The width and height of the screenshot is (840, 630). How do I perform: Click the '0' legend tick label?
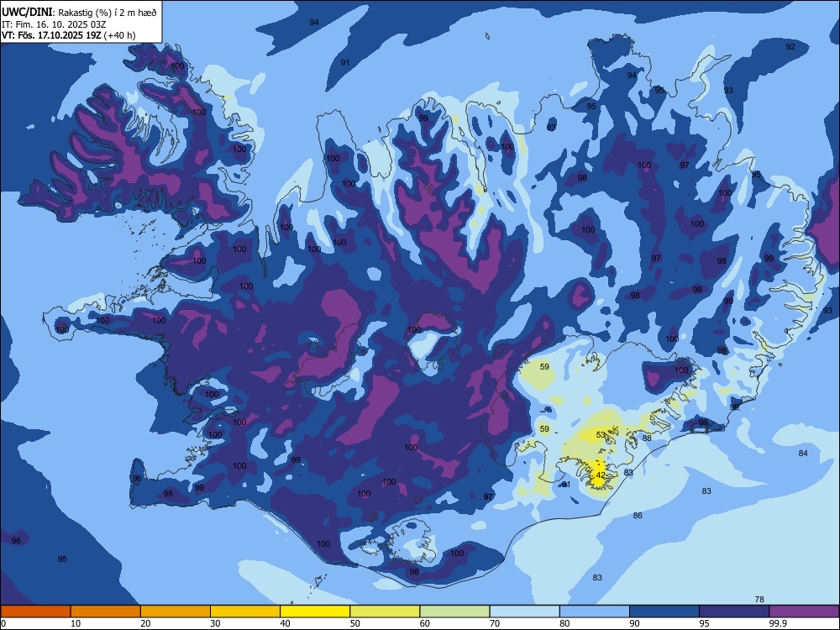click(x=3, y=623)
